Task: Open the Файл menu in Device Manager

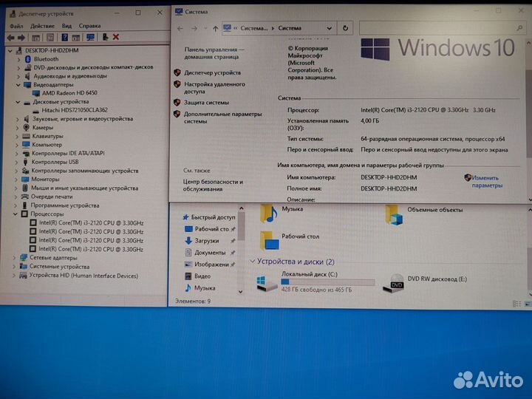Action: [x=16, y=26]
